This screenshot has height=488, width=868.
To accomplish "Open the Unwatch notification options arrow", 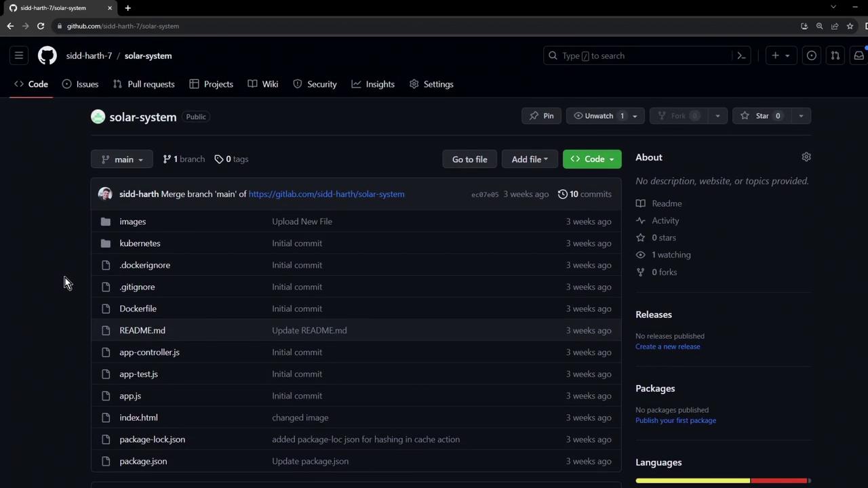I will (635, 116).
